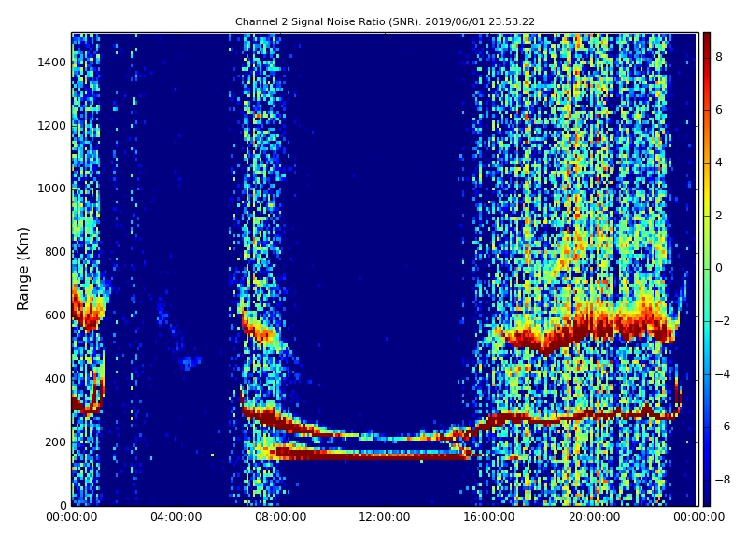Click the 12:00:00 time axis label
Screen dimensions: 747x560
[x=385, y=517]
